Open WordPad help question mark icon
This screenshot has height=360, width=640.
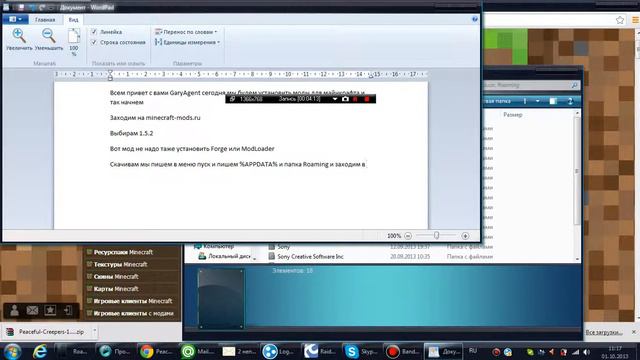point(474,19)
